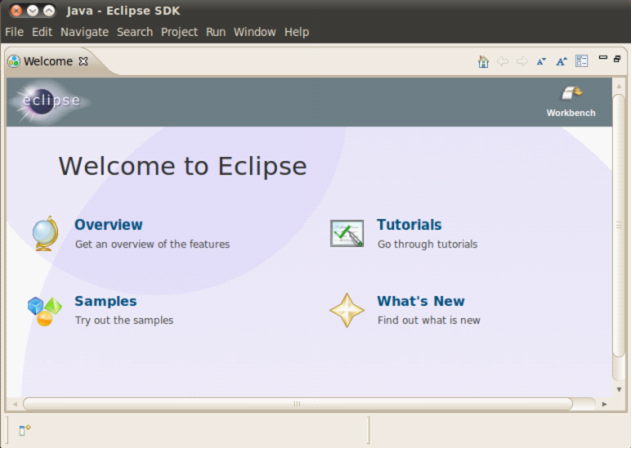
Task: Click the Samples shapes icon
Action: coord(45,311)
